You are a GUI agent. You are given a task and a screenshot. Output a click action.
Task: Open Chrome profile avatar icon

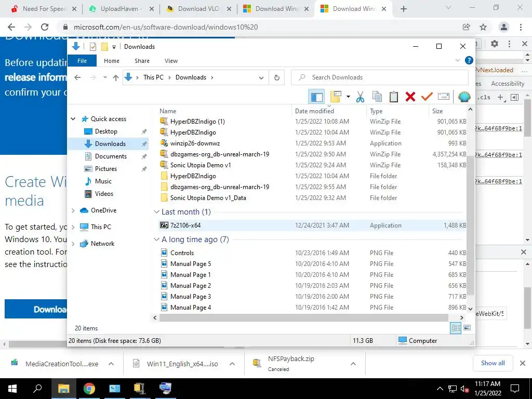point(504,27)
